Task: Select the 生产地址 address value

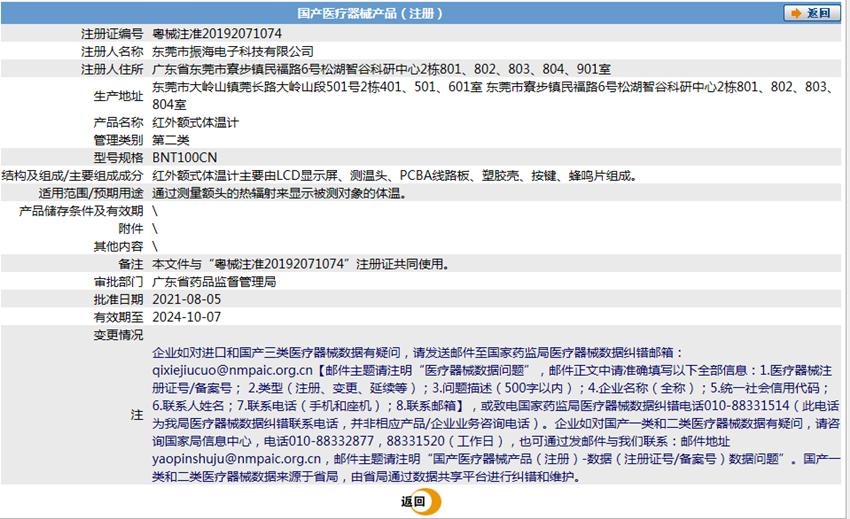Action: [494, 95]
